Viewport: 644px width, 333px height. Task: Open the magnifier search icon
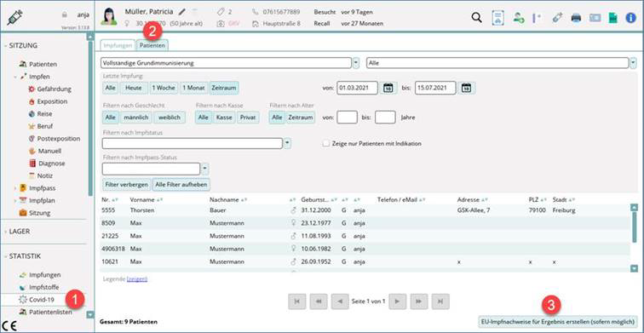[x=477, y=18]
